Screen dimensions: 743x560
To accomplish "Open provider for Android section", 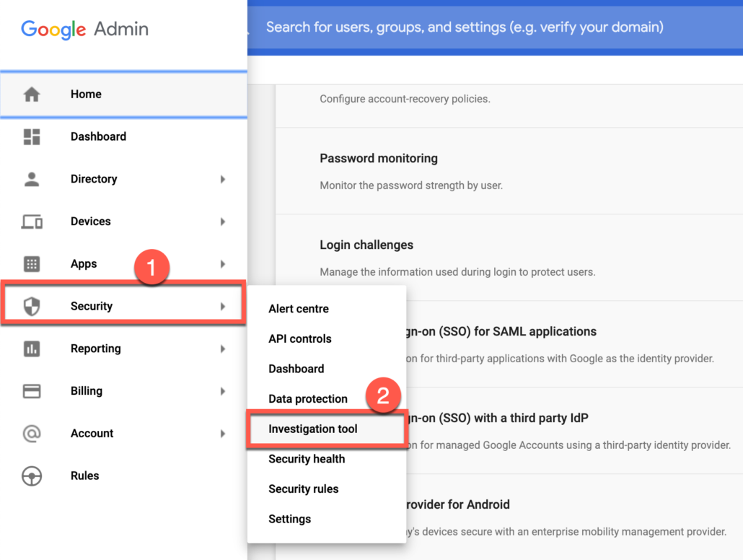I will [458, 504].
